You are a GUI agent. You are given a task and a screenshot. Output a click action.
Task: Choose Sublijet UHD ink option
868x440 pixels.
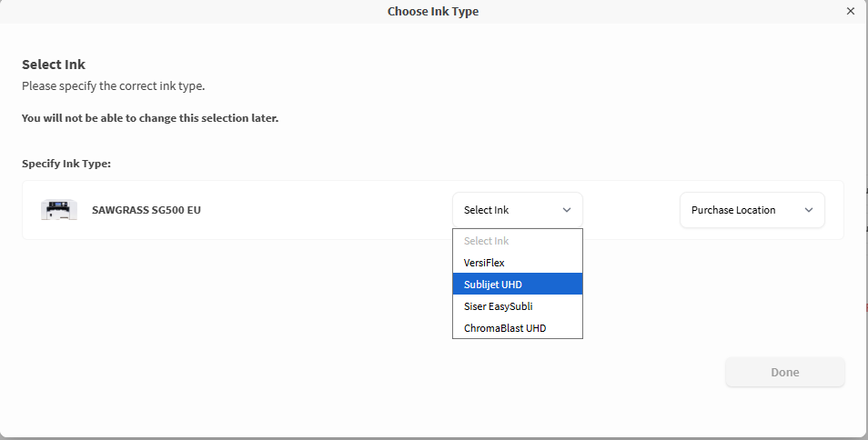click(x=518, y=285)
